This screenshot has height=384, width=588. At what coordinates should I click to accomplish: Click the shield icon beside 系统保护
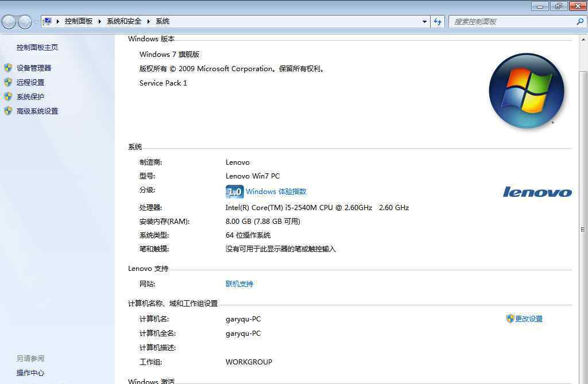pos(8,96)
